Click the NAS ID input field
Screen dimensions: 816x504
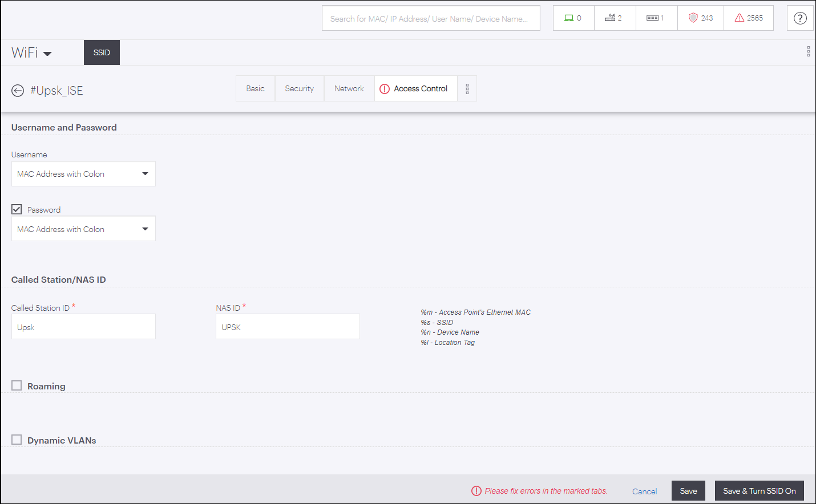pos(288,327)
